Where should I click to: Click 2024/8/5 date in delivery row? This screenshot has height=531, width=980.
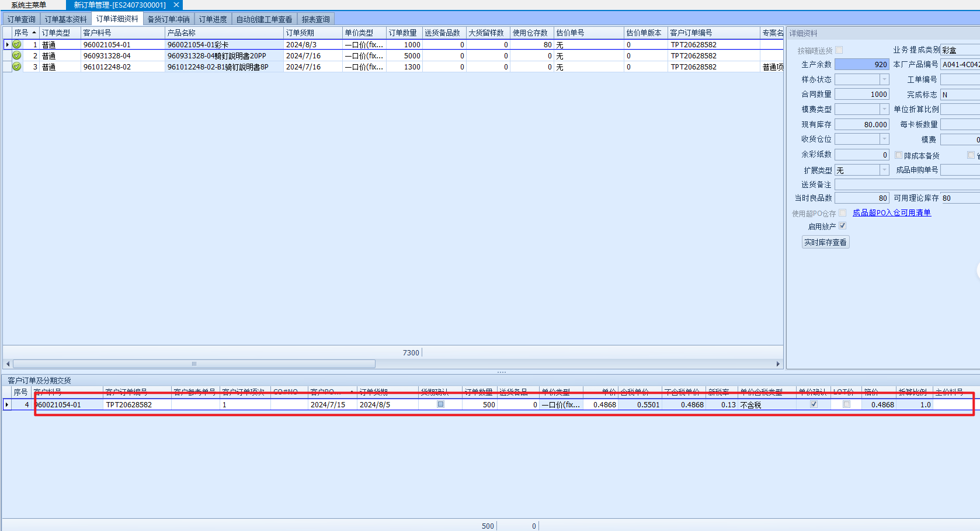click(388, 404)
